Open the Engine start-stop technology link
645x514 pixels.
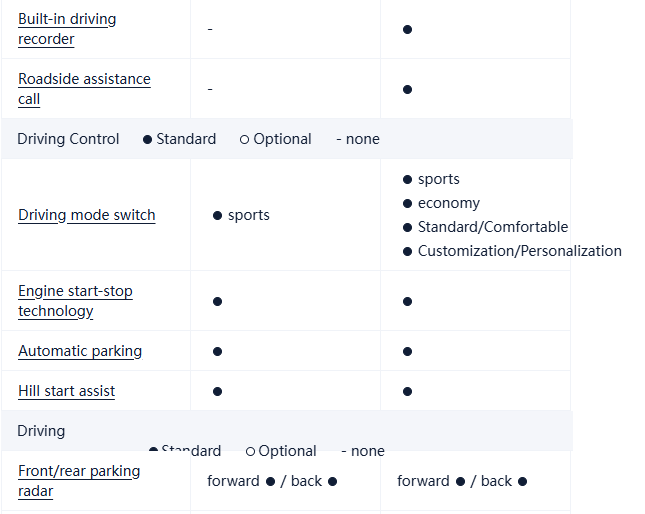click(x=75, y=301)
